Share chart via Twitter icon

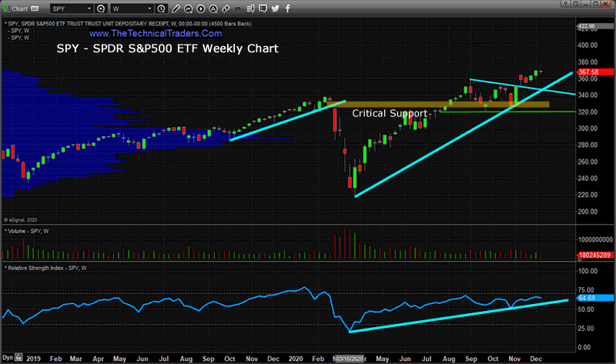[x=275, y=8]
